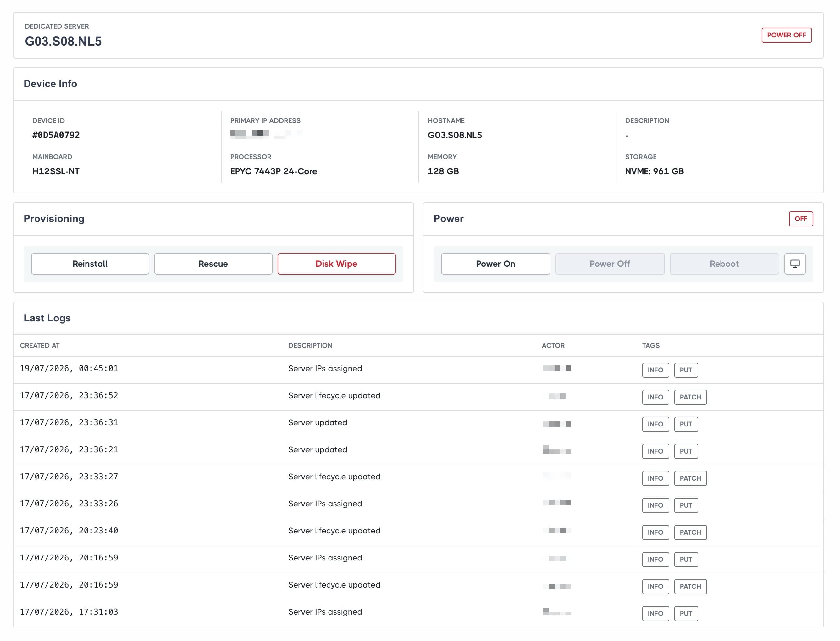Click 'Server IPs assigned' on the 23:33:26 log

click(325, 504)
